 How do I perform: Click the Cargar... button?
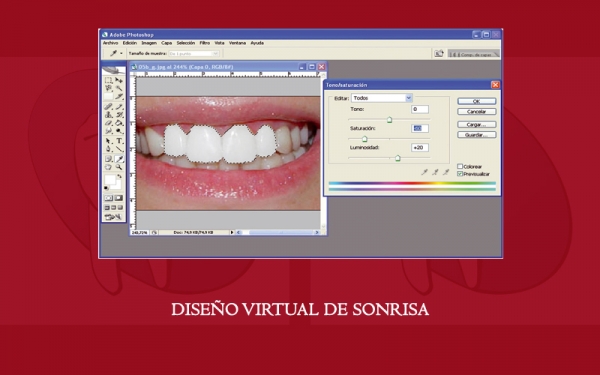tap(476, 124)
